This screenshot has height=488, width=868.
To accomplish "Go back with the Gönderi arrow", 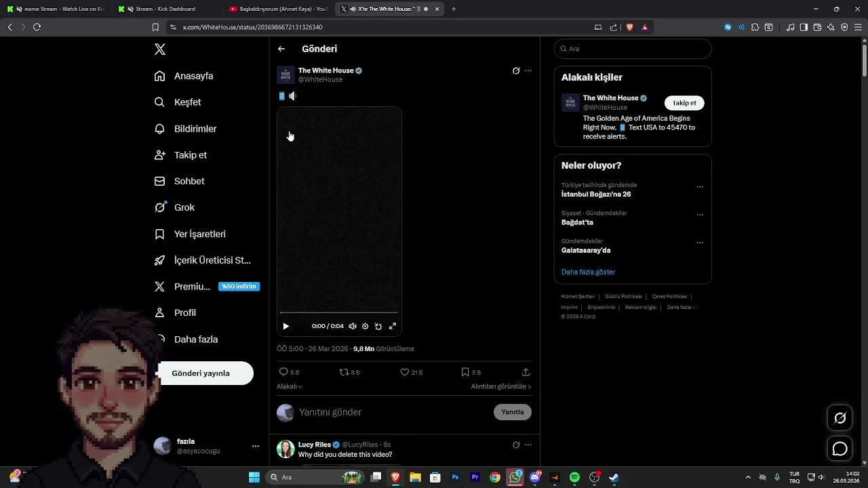I will click(x=281, y=49).
